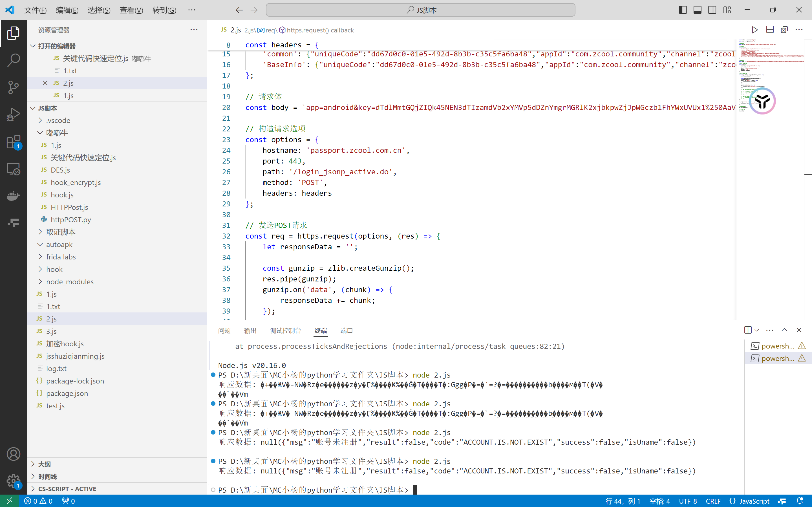Open Remote Explorer in activity bar
This screenshot has width=812, height=507.
(x=14, y=169)
